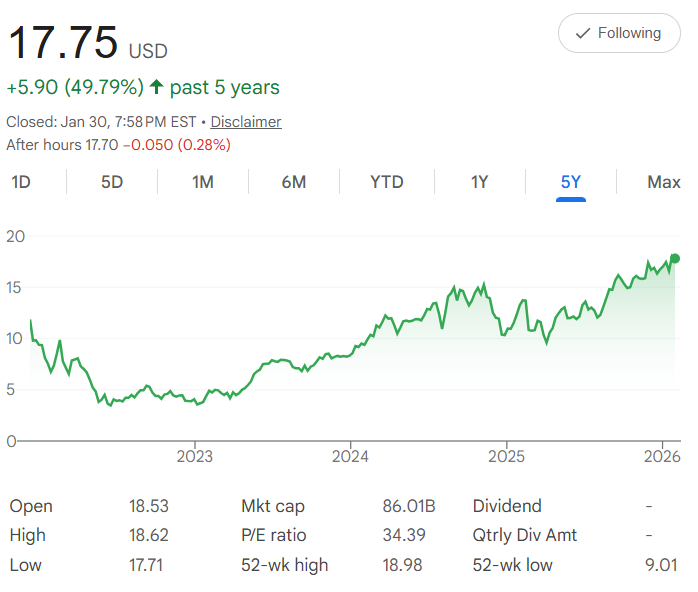Select the YTD chart tab

386,182
